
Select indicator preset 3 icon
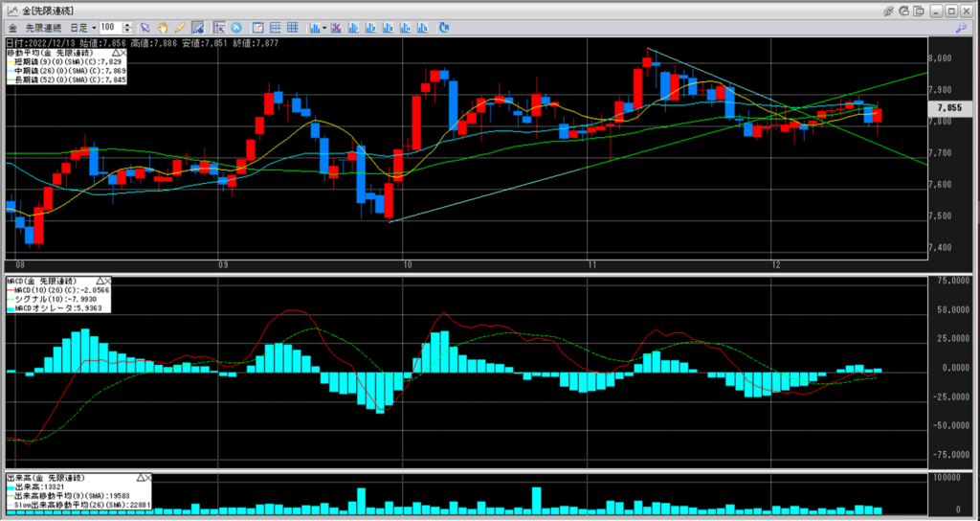coord(389,28)
